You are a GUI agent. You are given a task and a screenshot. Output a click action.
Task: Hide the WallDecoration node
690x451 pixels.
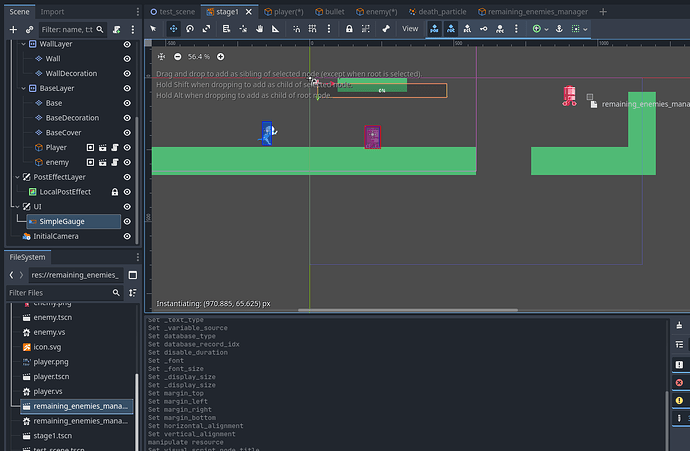click(x=127, y=73)
